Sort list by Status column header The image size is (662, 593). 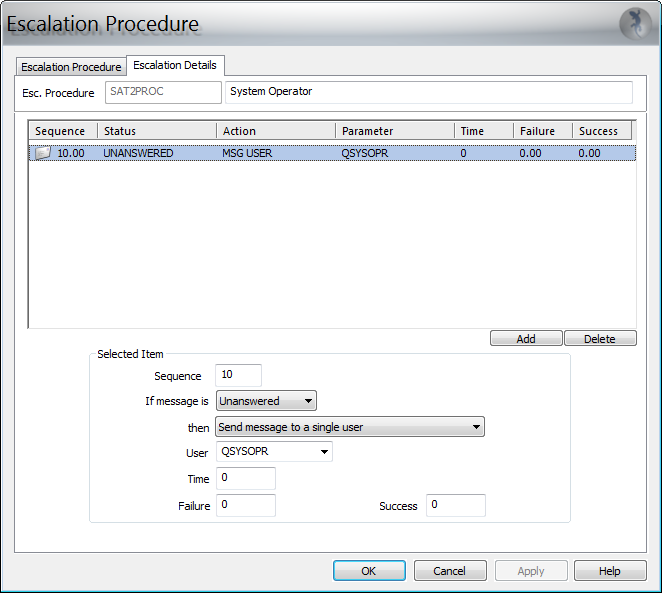click(x=156, y=131)
